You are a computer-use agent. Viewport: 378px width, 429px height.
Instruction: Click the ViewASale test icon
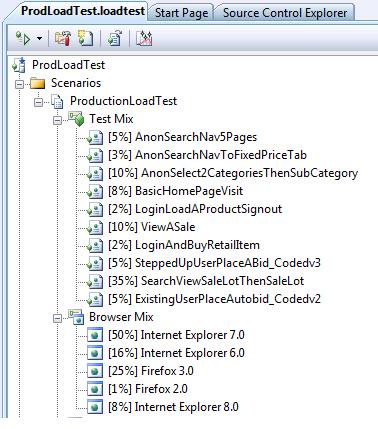(95, 228)
